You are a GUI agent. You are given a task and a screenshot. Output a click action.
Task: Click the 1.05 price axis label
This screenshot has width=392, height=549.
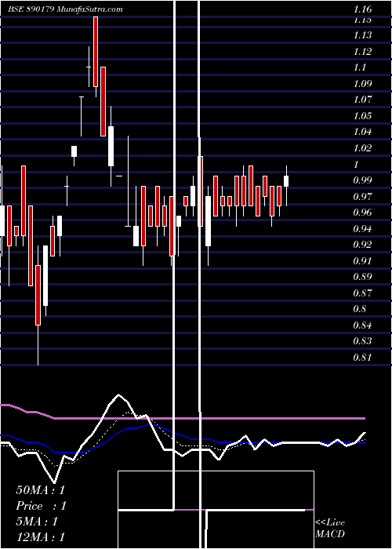362,115
